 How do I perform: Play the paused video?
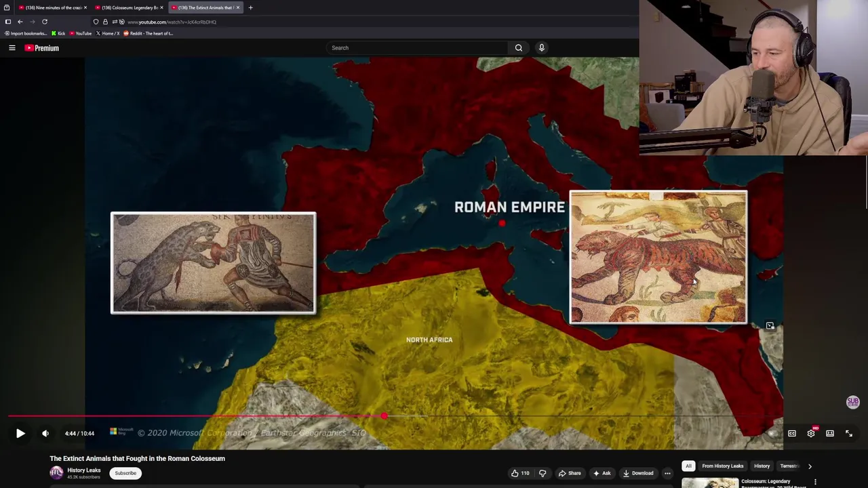[20, 433]
